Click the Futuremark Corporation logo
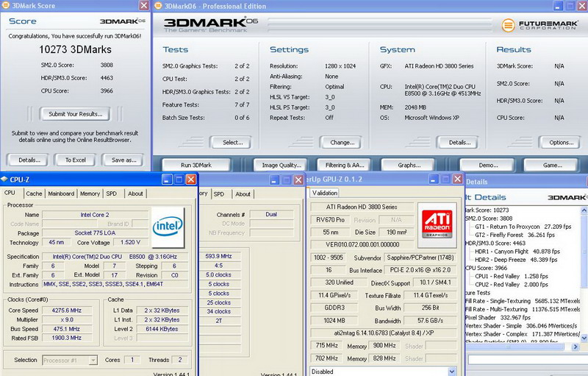The height and width of the screenshot is (376, 588). click(x=539, y=25)
